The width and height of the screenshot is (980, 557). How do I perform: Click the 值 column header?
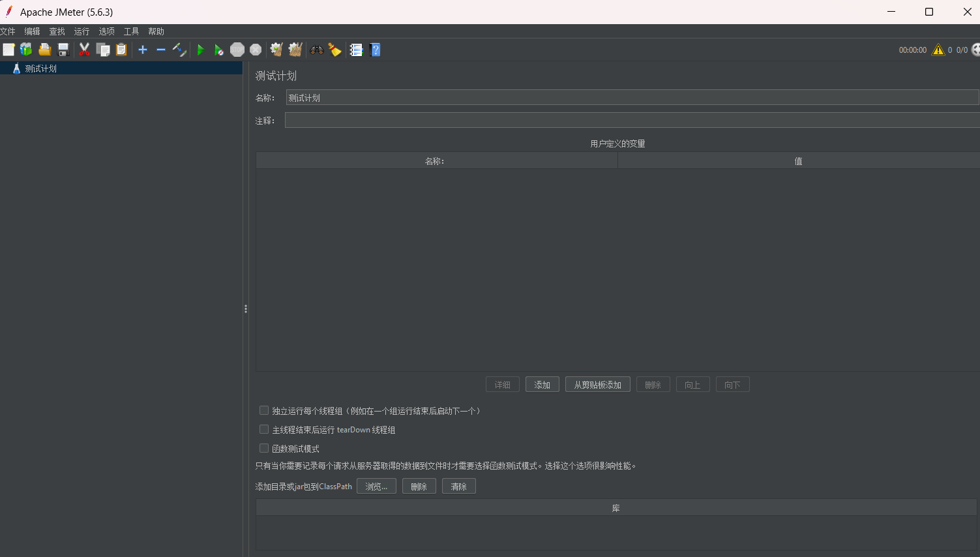(799, 161)
